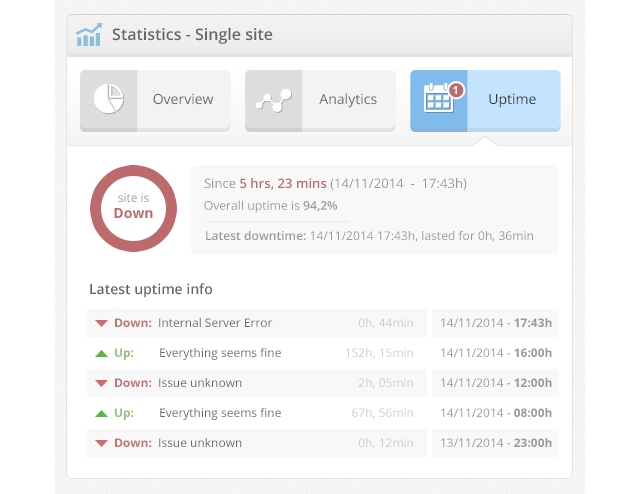640x494 pixels.
Task: Click the statistics chart icon in header
Action: [x=89, y=35]
